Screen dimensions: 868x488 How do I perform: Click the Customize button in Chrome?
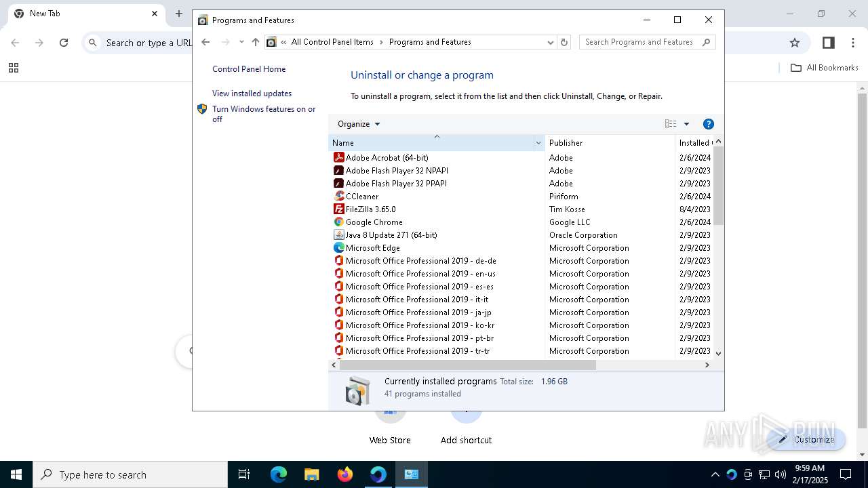806,439
